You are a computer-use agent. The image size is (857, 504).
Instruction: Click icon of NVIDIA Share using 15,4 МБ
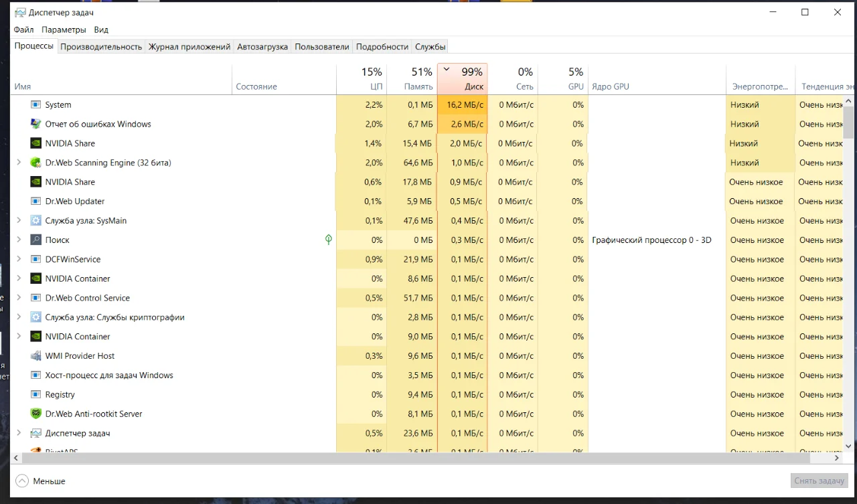[36, 143]
